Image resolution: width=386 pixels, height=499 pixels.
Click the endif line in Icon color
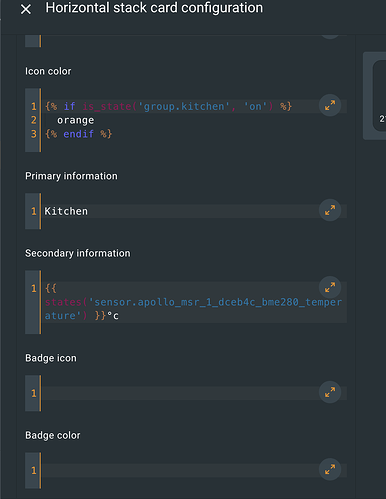tap(78, 134)
